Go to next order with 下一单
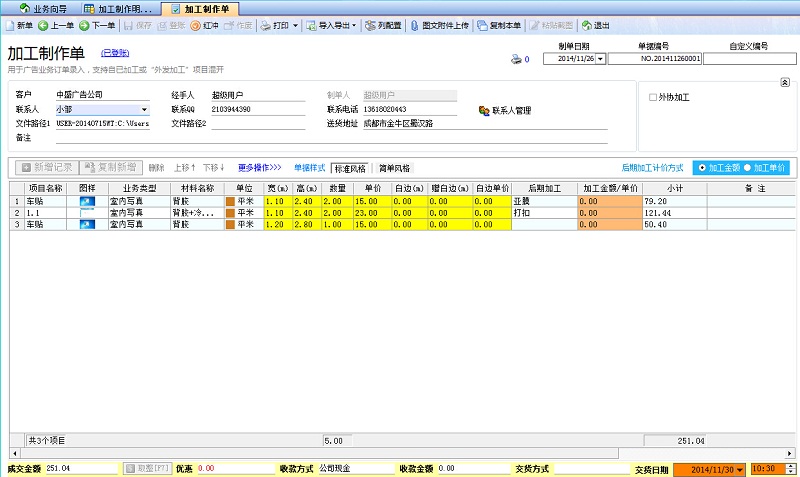The image size is (800, 477). [x=85, y=25]
